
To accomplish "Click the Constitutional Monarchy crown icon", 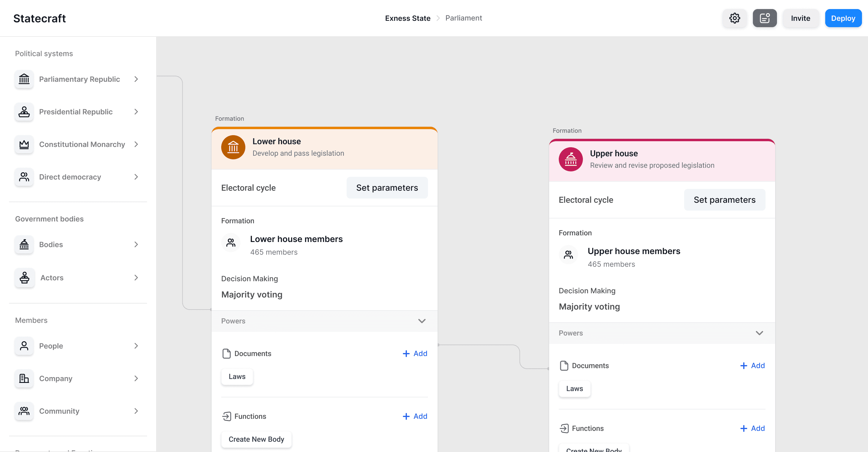I will [x=24, y=144].
